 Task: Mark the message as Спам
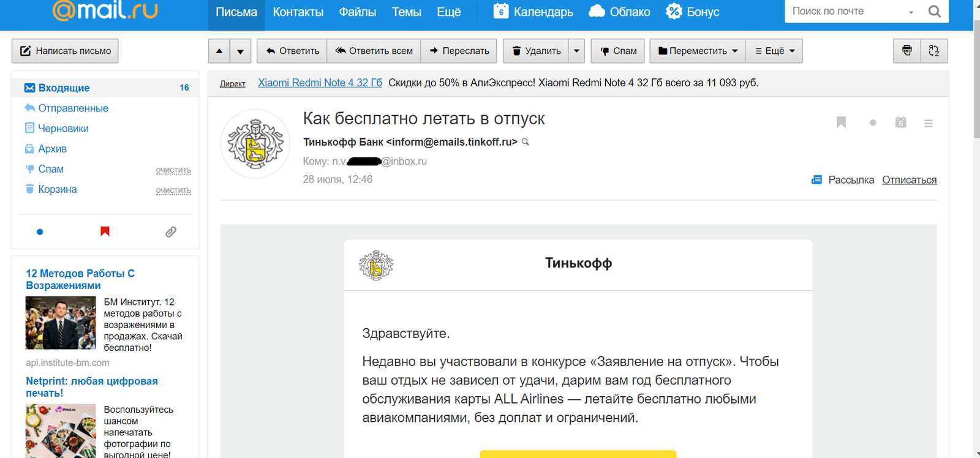click(x=618, y=51)
